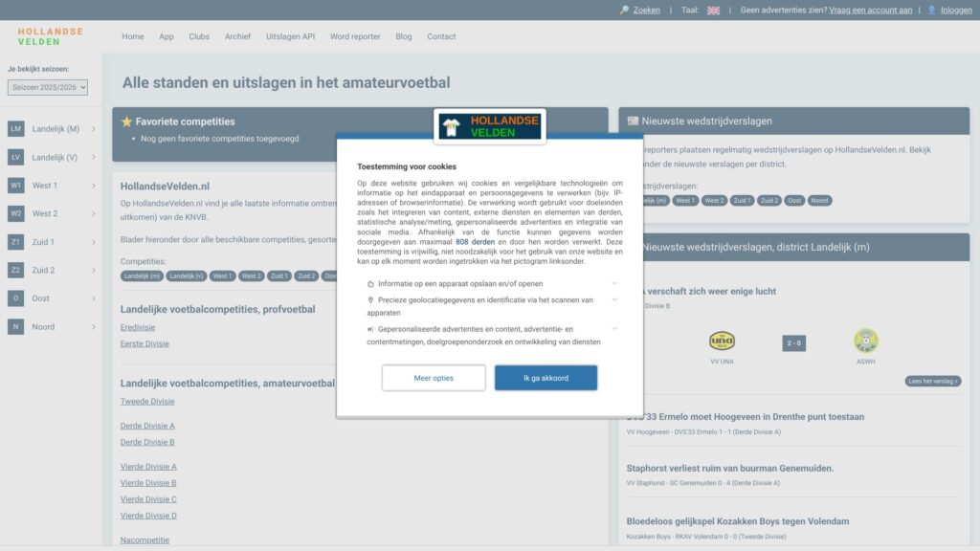The image size is (980, 551).
Task: Select the LM Landelijk (M) badge icon
Action: click(x=15, y=129)
